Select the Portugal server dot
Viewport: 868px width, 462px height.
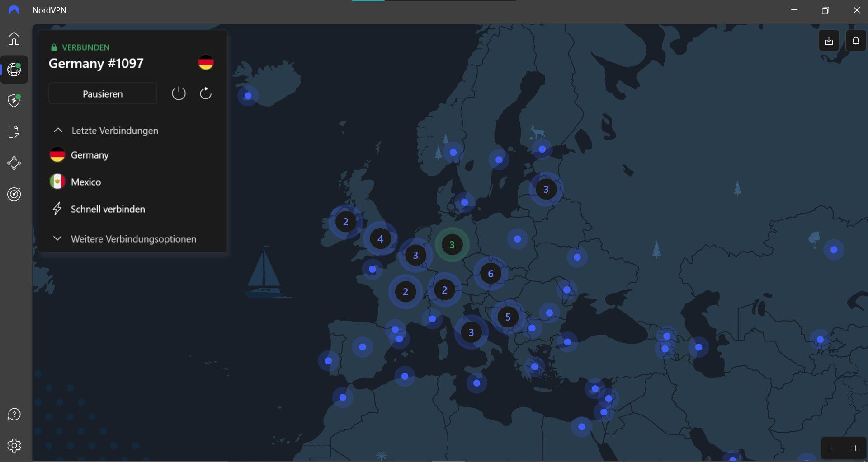click(x=329, y=361)
